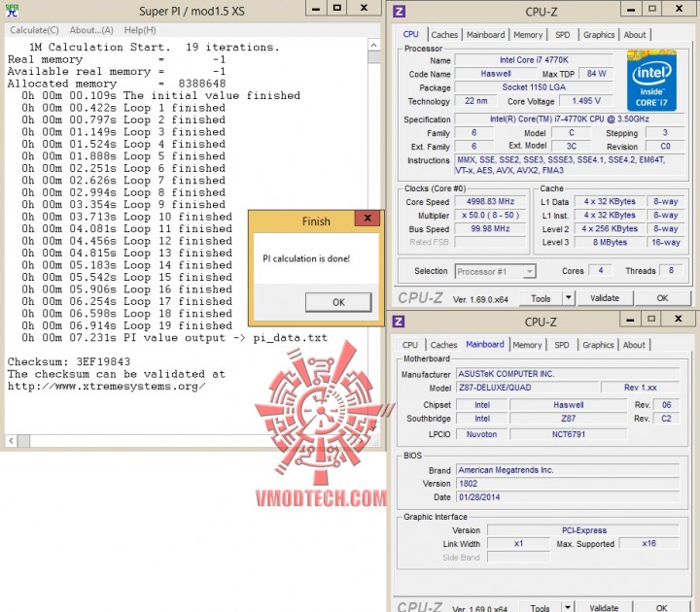Viewport: 700px width, 612px height.
Task: Select Mainboard tab in lower CPU-Z window
Action: 485,344
